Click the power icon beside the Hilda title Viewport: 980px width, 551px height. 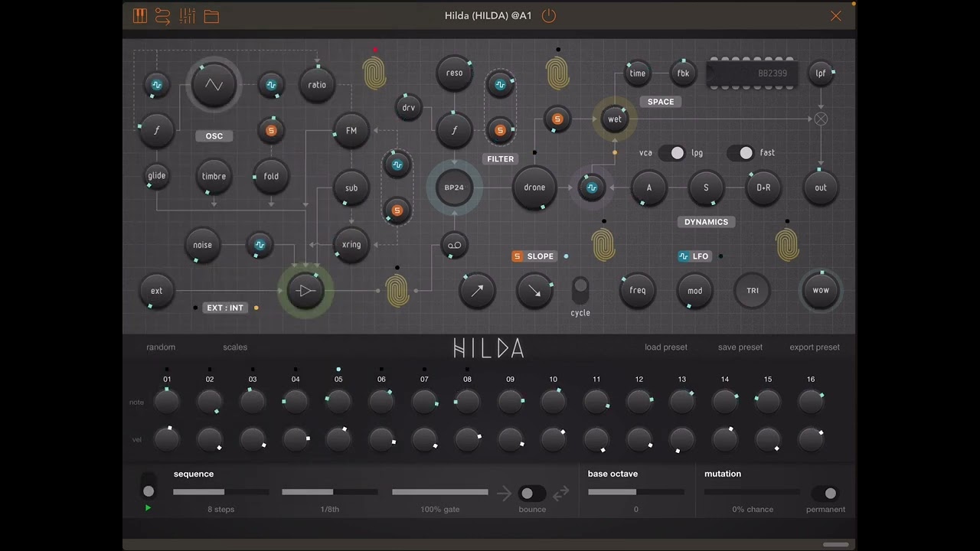(x=548, y=16)
